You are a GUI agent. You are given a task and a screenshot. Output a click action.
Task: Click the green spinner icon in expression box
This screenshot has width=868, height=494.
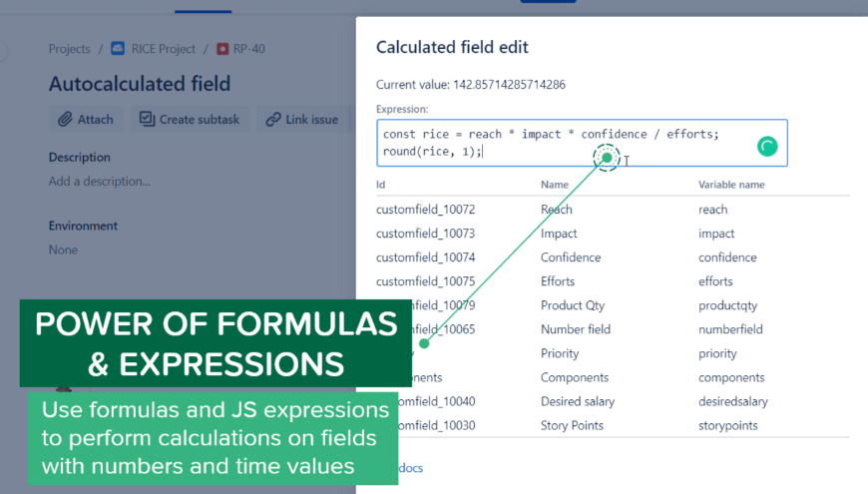pos(767,147)
